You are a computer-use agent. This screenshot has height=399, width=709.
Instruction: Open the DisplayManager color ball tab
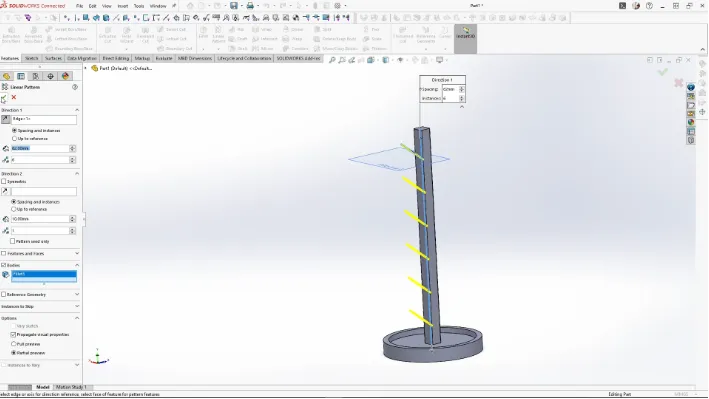click(65, 76)
